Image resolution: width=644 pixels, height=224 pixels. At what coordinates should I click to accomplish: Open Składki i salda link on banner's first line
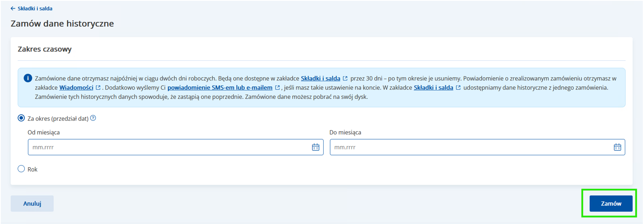click(x=320, y=78)
